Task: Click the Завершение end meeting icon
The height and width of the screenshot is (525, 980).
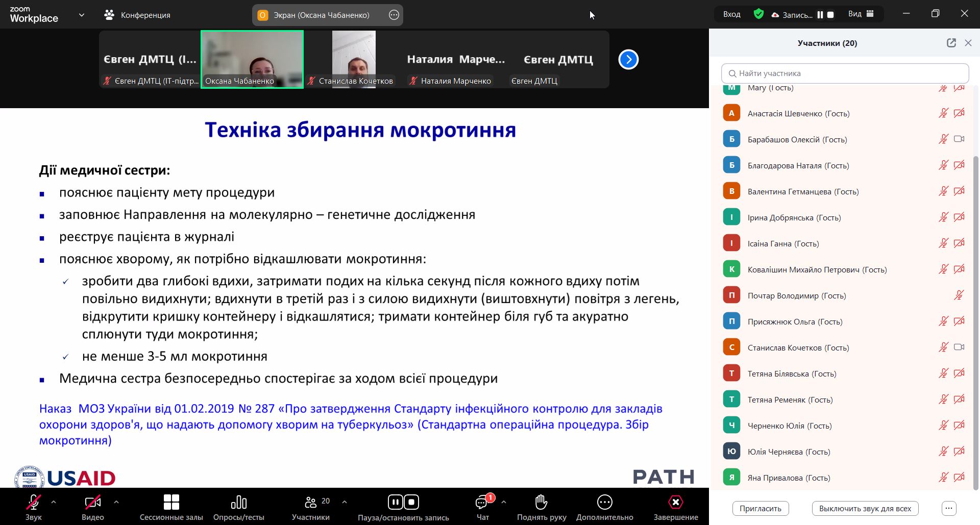Action: pos(675,503)
